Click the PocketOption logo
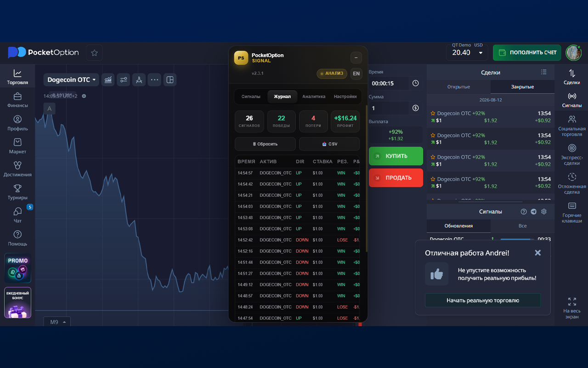Screen dimensions: 588x368 tap(43, 52)
